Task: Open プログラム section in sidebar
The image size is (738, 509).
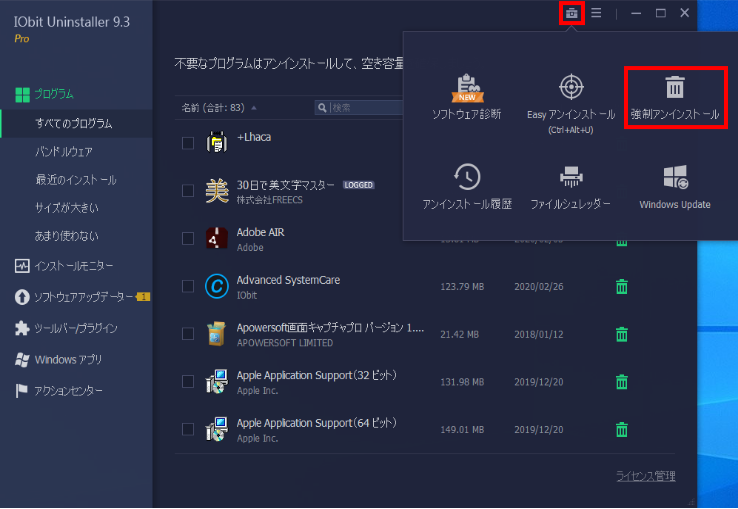Action: coord(45,94)
